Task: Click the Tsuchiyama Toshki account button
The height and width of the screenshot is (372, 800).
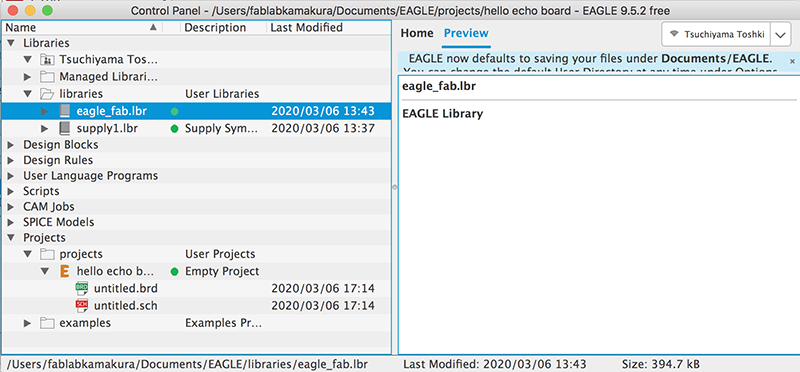Action: [x=716, y=35]
